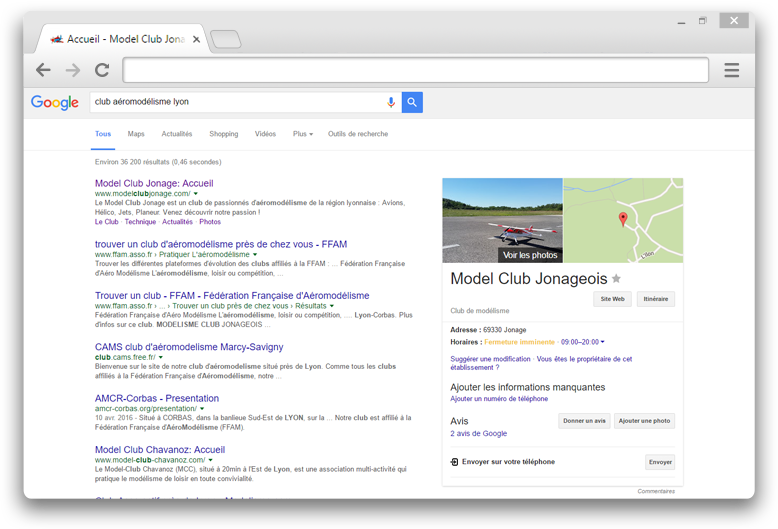Click the Environ 36 200 résultats text
The height and width of the screenshot is (529, 778).
[x=158, y=162]
